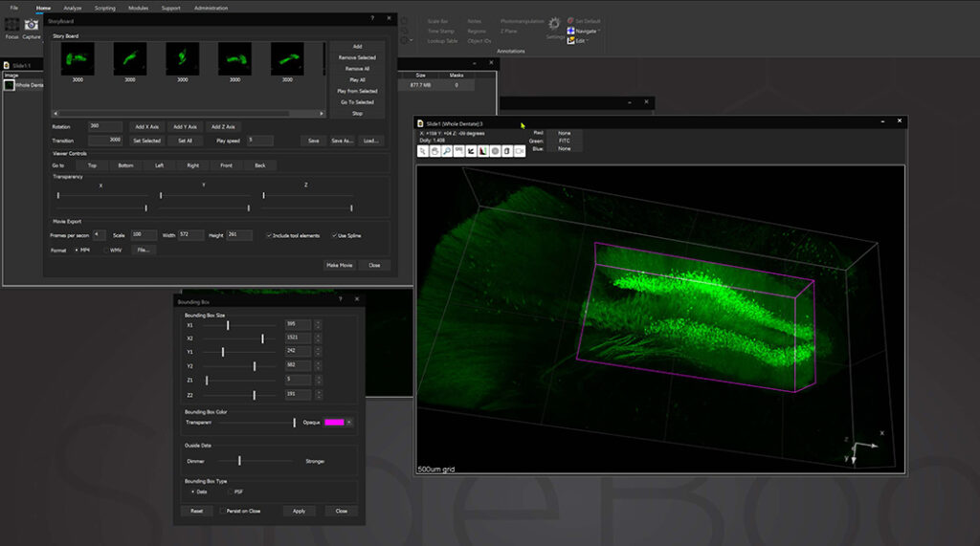Select the first storyboard thumbnail
This screenshot has width=980, height=546.
(x=78, y=59)
